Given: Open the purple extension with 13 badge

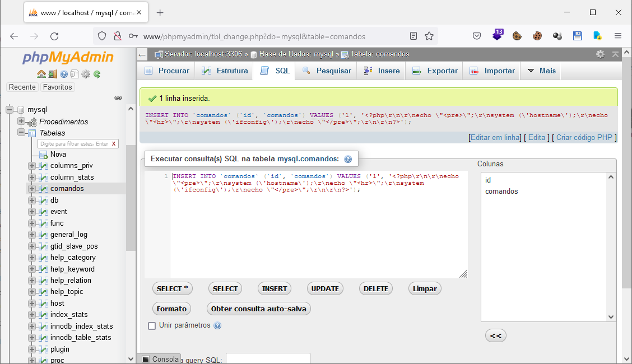Looking at the screenshot, I should pos(498,35).
